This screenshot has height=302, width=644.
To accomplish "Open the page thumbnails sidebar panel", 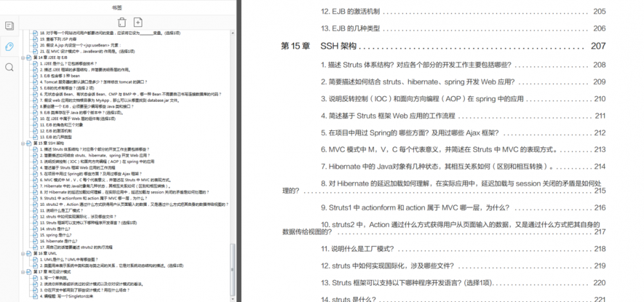I will click(9, 26).
